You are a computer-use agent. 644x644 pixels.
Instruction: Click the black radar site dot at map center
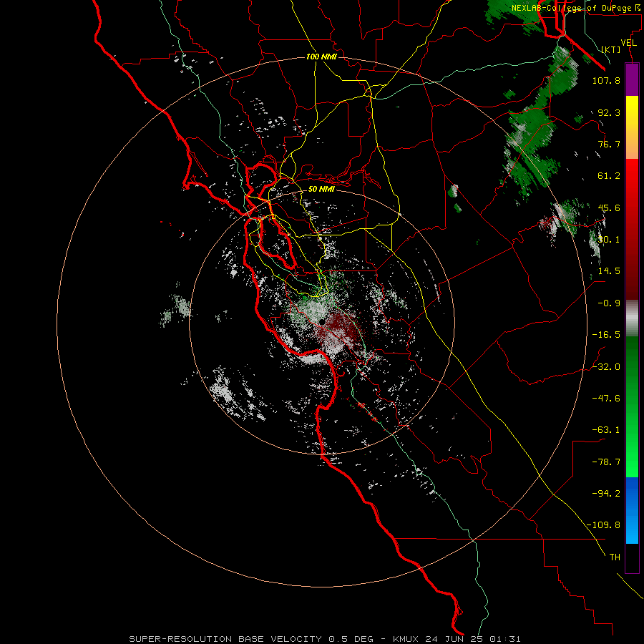point(322,321)
